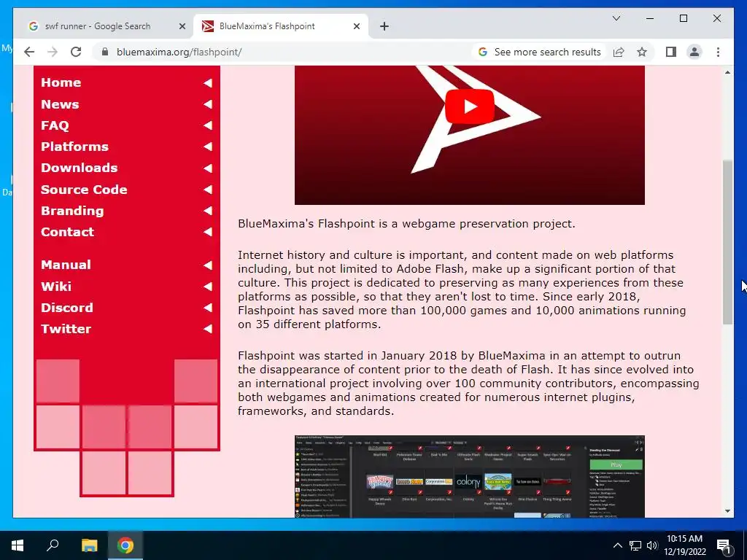The image size is (747, 560).
Task: Click the Chrome taskbar icon
Action: point(125,545)
